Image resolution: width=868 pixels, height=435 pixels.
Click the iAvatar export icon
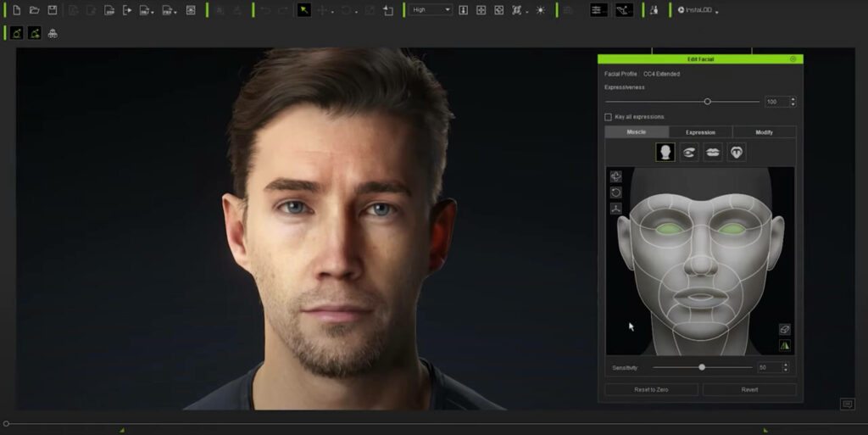pos(109,10)
